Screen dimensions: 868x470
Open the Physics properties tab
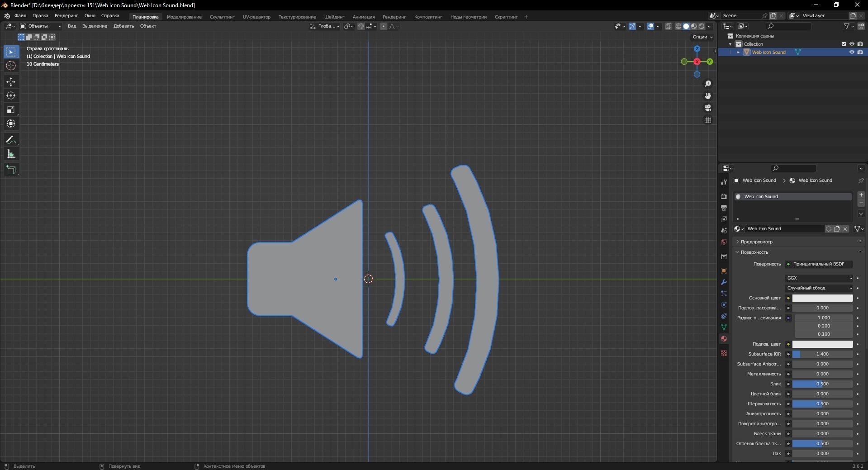click(724, 305)
